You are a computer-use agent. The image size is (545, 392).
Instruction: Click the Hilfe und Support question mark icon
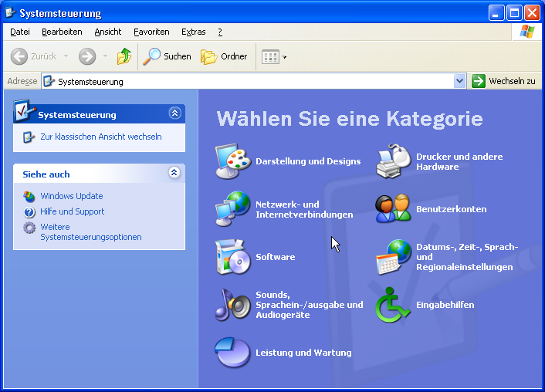click(x=29, y=211)
